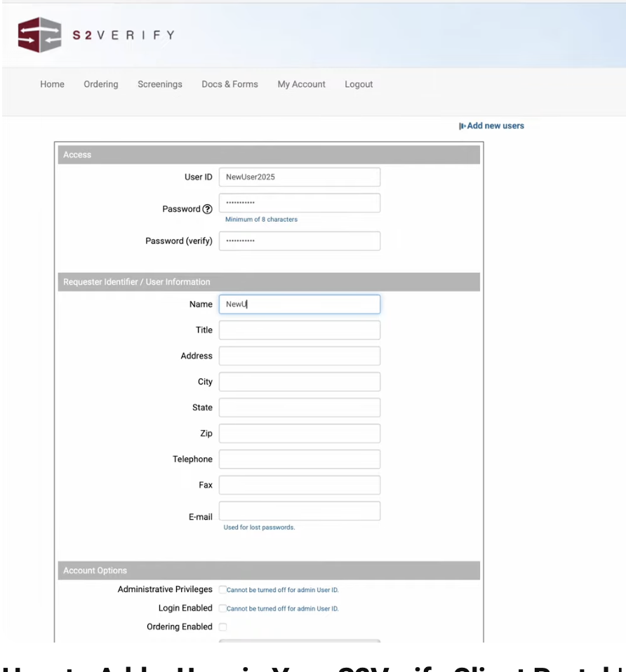The image size is (626, 672).
Task: Focus the Fax input field
Action: click(299, 485)
